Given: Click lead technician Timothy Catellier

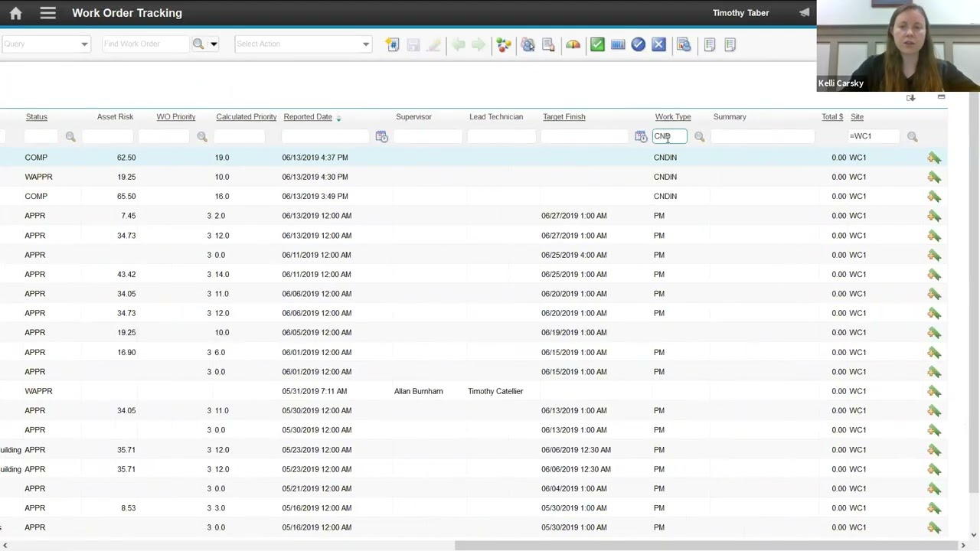Looking at the screenshot, I should point(495,391).
